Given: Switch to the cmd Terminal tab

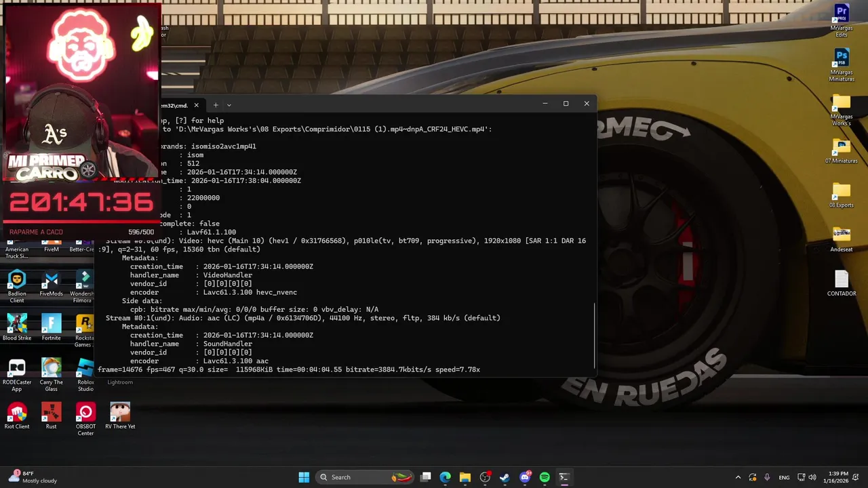Looking at the screenshot, I should pos(175,105).
